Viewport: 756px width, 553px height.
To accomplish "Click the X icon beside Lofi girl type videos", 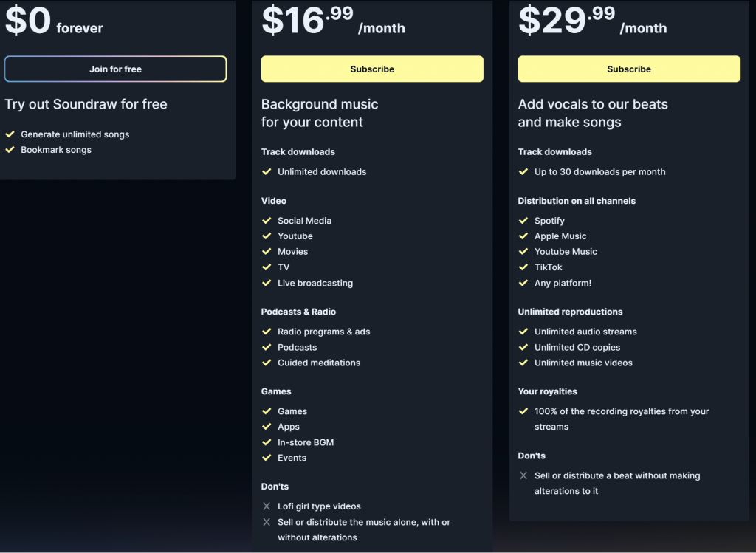I will [267, 506].
